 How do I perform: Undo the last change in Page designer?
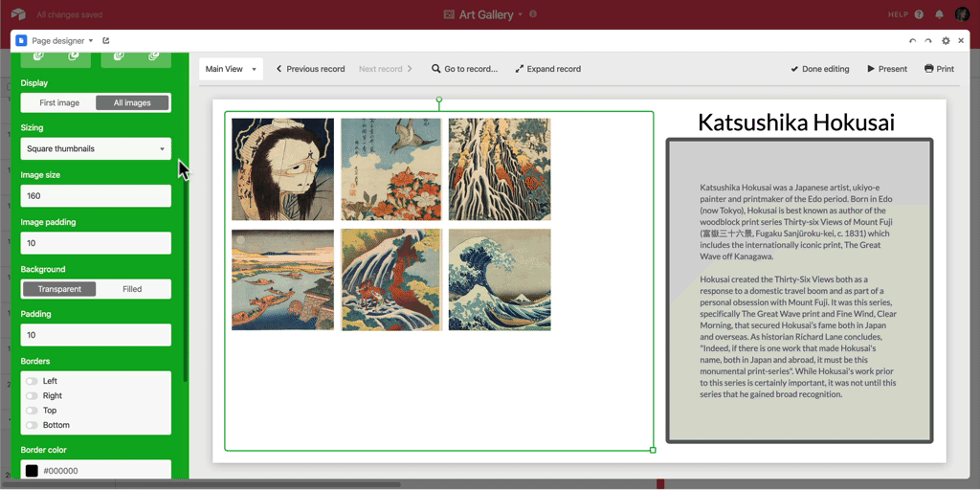pos(912,41)
